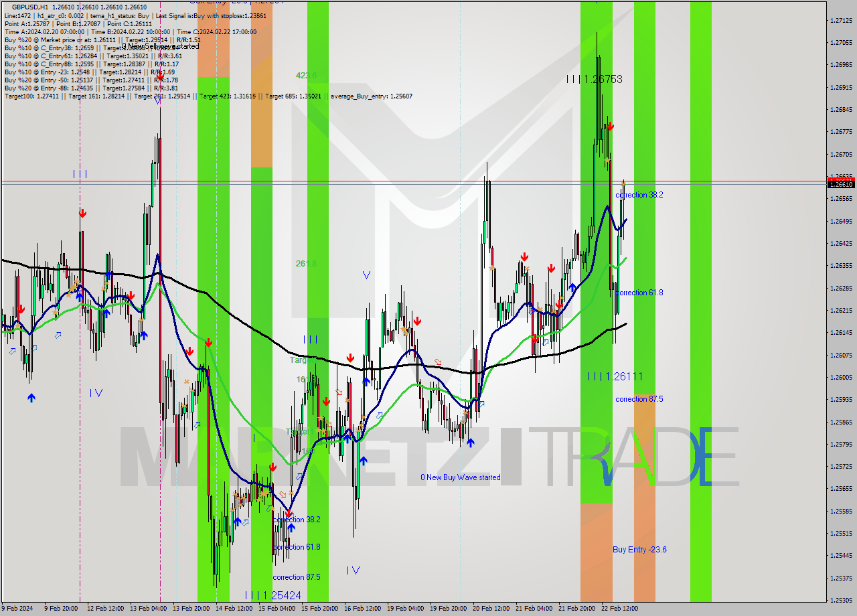Viewport: 857px width, 616px height.
Task: Click price axis value 1.26075
Action: (840, 355)
